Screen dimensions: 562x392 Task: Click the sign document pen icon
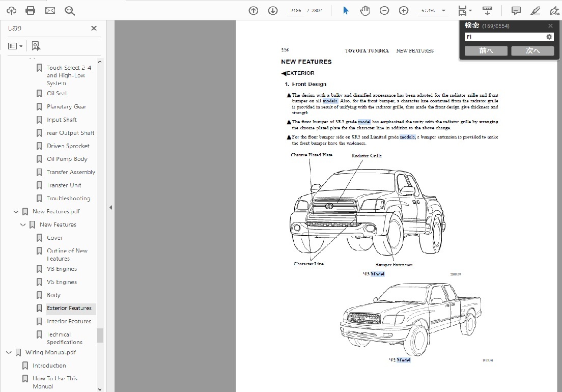[554, 11]
